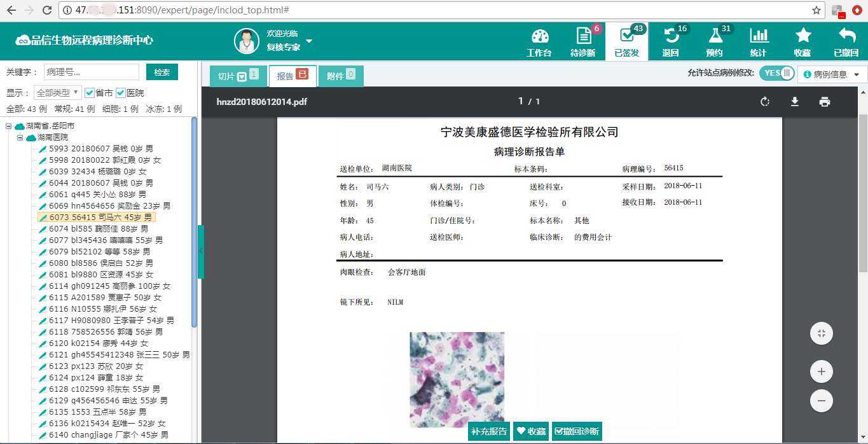Open the 待诊断 pending diagnosis list
This screenshot has width=868, height=444.
pyautogui.click(x=583, y=41)
